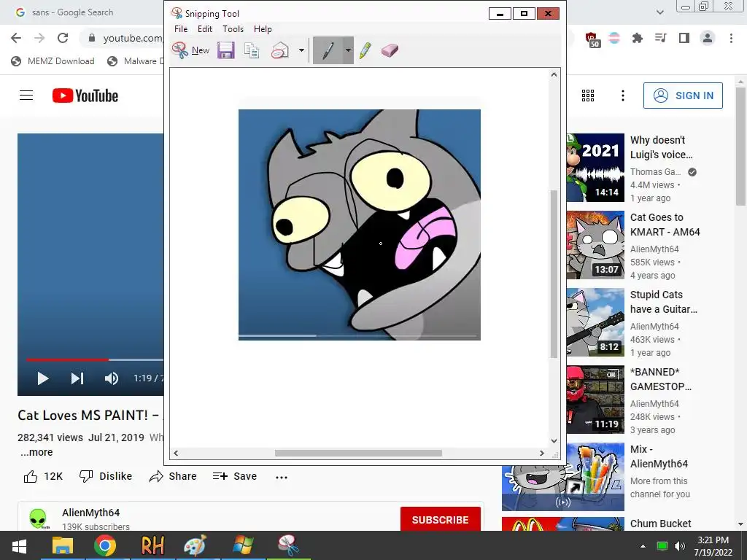Select the Highlighter tool
747x560 pixels.
[365, 50]
